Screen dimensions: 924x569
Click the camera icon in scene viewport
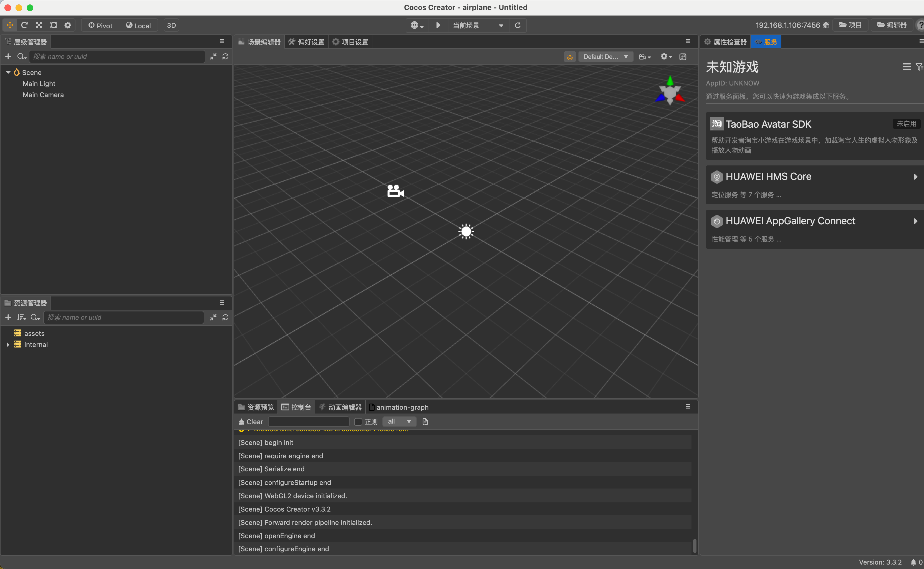(395, 191)
